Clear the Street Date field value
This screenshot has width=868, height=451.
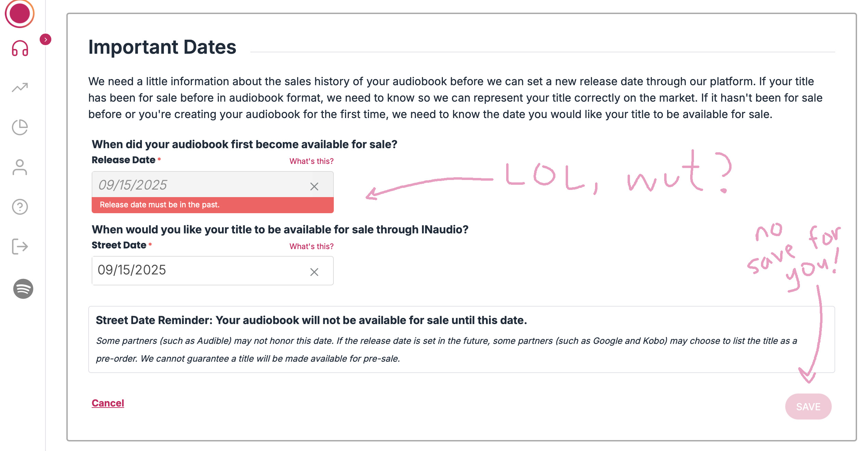pyautogui.click(x=314, y=272)
